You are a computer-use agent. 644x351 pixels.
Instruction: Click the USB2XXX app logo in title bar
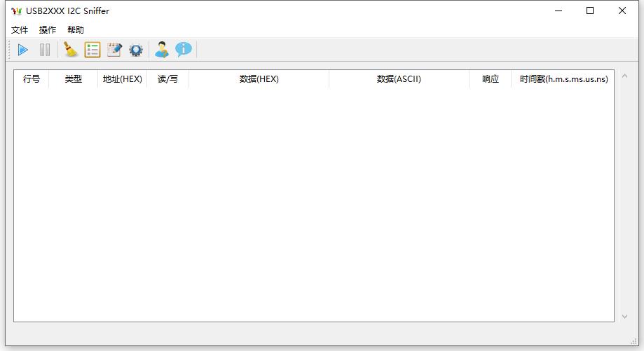point(16,11)
